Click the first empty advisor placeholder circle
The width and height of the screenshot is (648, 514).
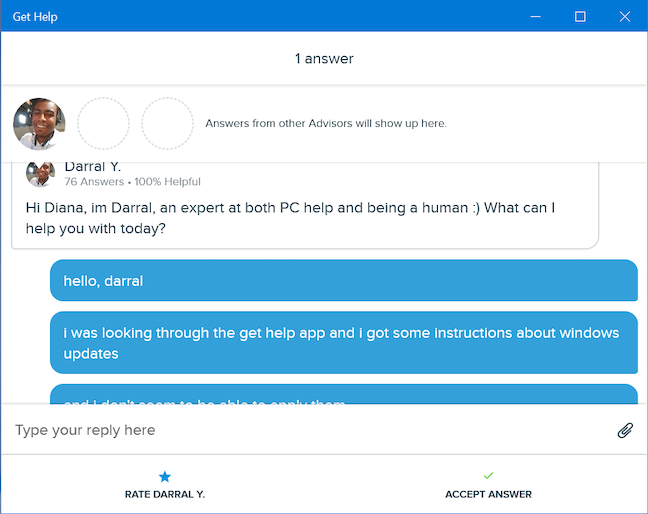[x=103, y=124]
